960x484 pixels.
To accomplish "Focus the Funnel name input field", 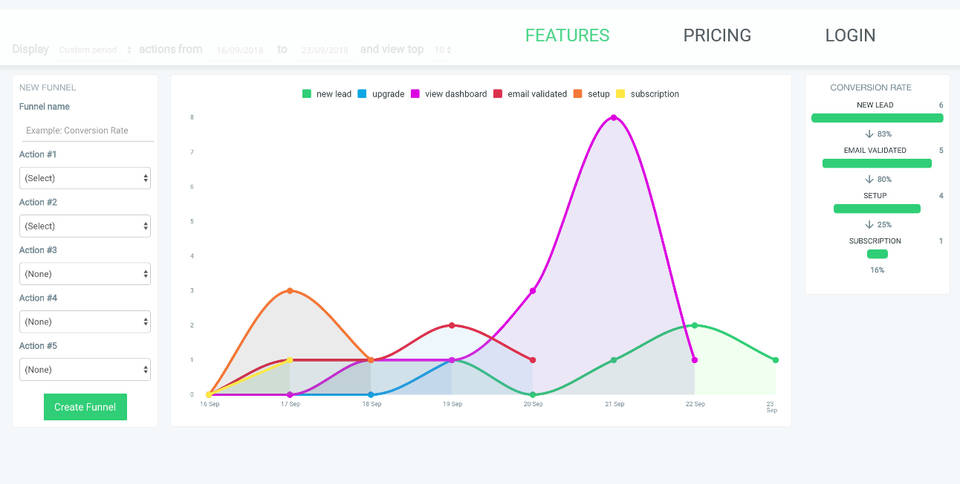I will pyautogui.click(x=87, y=130).
